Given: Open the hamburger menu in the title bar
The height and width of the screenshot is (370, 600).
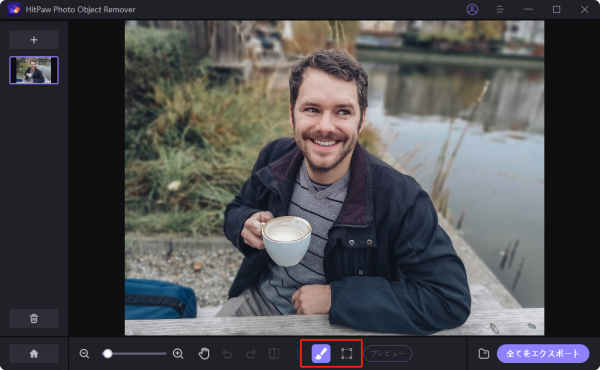Looking at the screenshot, I should [500, 9].
